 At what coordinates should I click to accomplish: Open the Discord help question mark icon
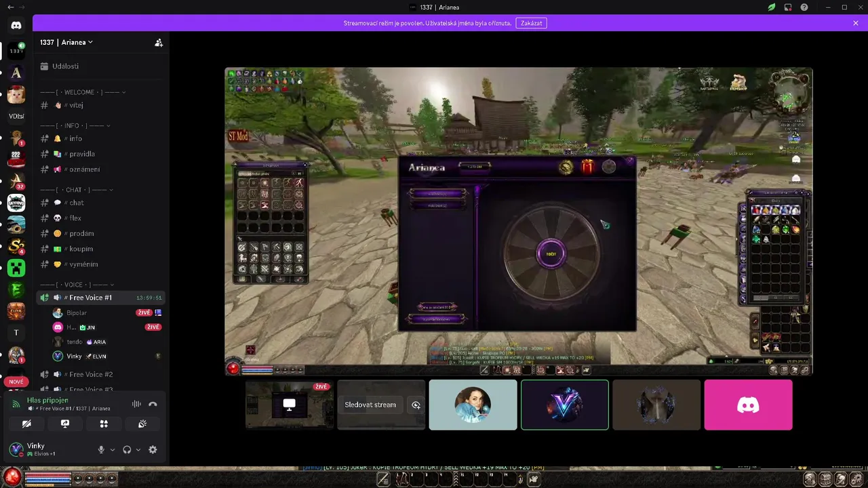click(x=804, y=7)
